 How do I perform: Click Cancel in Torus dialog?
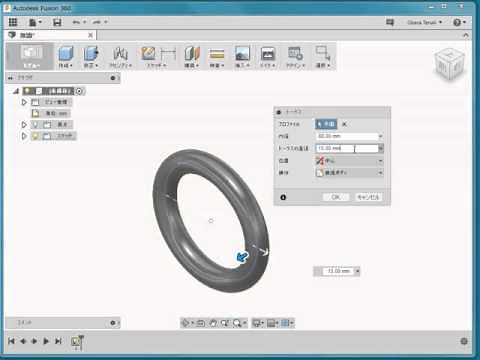[368, 197]
